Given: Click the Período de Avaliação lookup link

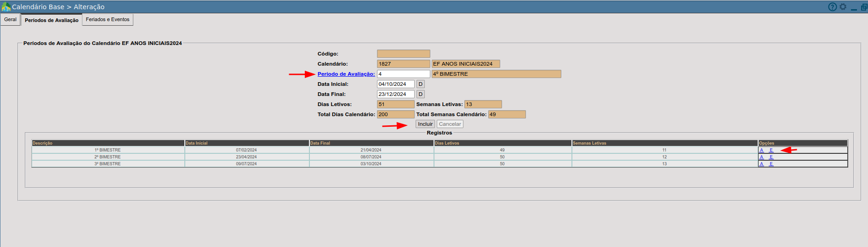Looking at the screenshot, I should 346,74.
